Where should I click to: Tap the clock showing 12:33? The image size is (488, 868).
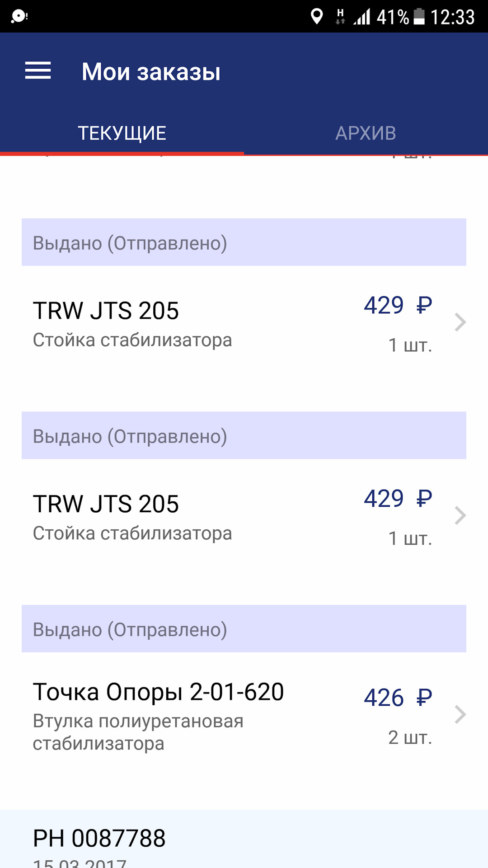coord(452,17)
